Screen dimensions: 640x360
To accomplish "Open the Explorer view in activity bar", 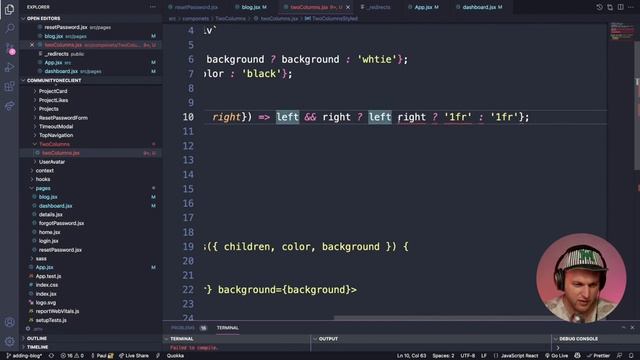I will [9, 9].
